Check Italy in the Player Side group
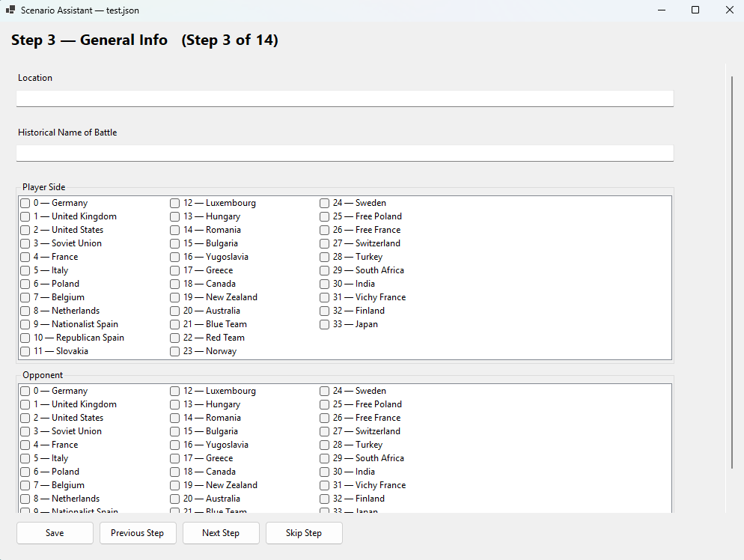This screenshot has width=744, height=560. (x=25, y=270)
